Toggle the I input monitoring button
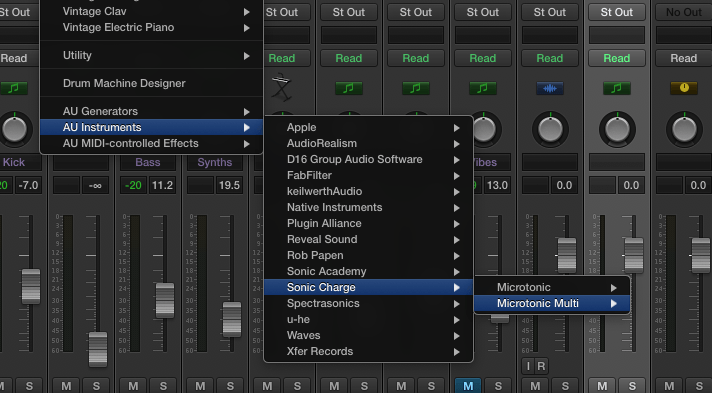Screen dimensions: 712x393 click(x=528, y=366)
